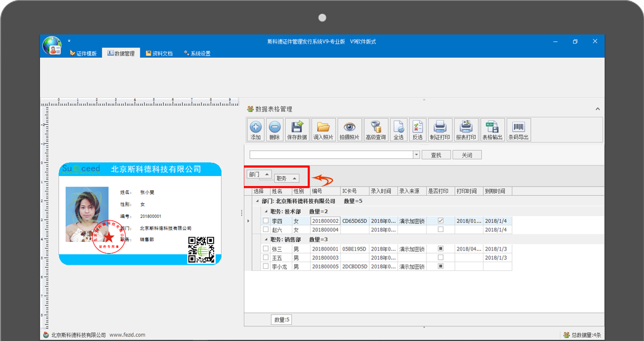Tick the 选择 checkbox for 赵六
Screen dimensions: 644x341
pos(266,229)
